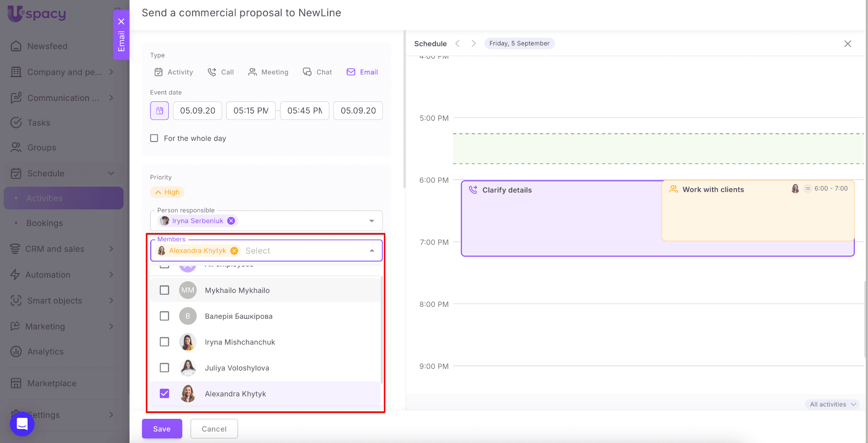Close the Schedule panel
868x443 pixels.
coord(847,44)
